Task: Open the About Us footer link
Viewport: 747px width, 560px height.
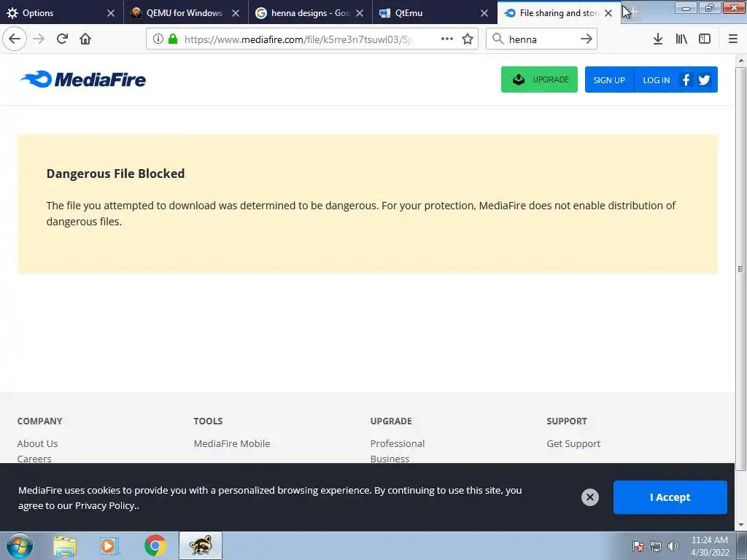Action: (x=37, y=443)
